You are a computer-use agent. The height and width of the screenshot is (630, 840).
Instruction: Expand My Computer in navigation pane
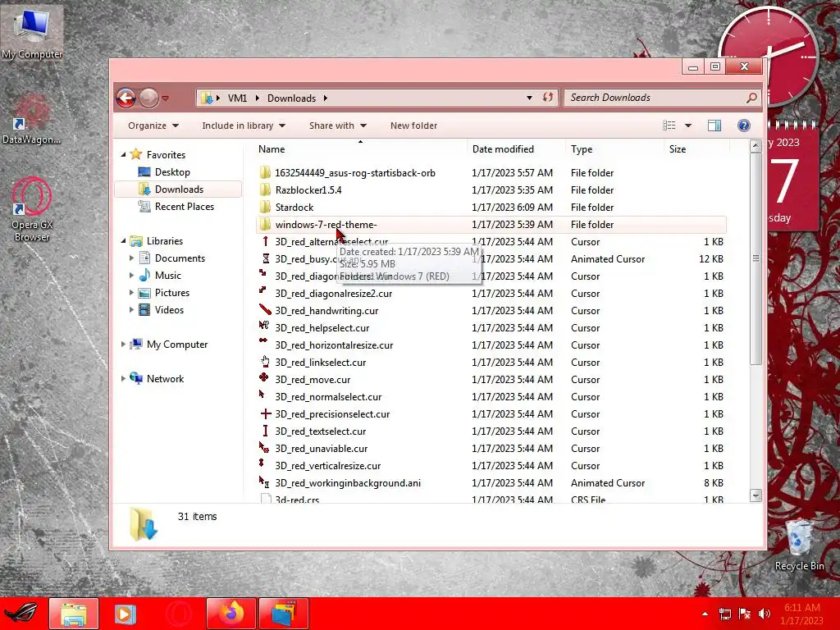click(123, 344)
